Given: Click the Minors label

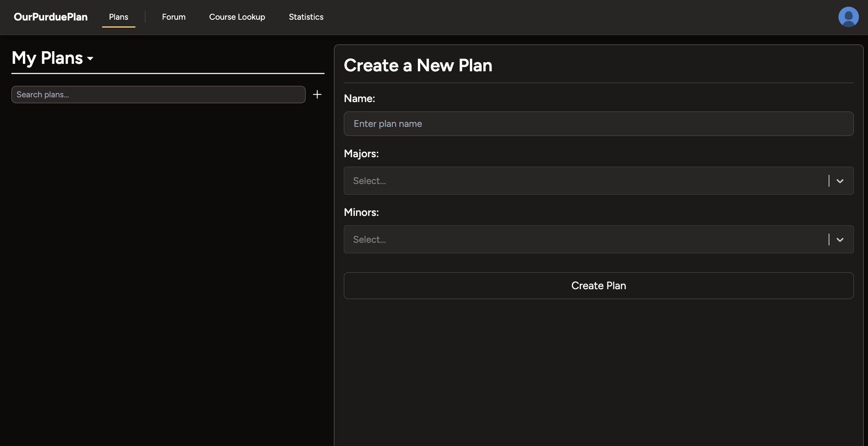Looking at the screenshot, I should pyautogui.click(x=361, y=212).
